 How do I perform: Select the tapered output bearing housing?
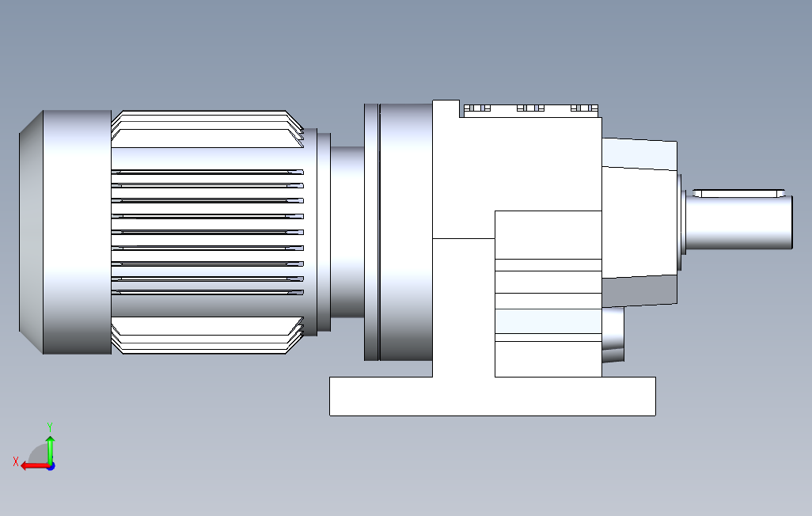pyautogui.click(x=639, y=222)
